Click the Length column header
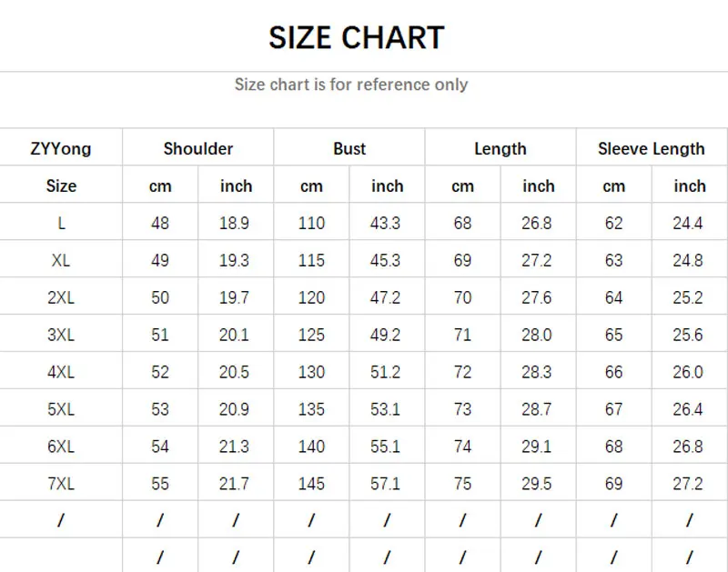This screenshot has height=572, width=728. pyautogui.click(x=500, y=149)
